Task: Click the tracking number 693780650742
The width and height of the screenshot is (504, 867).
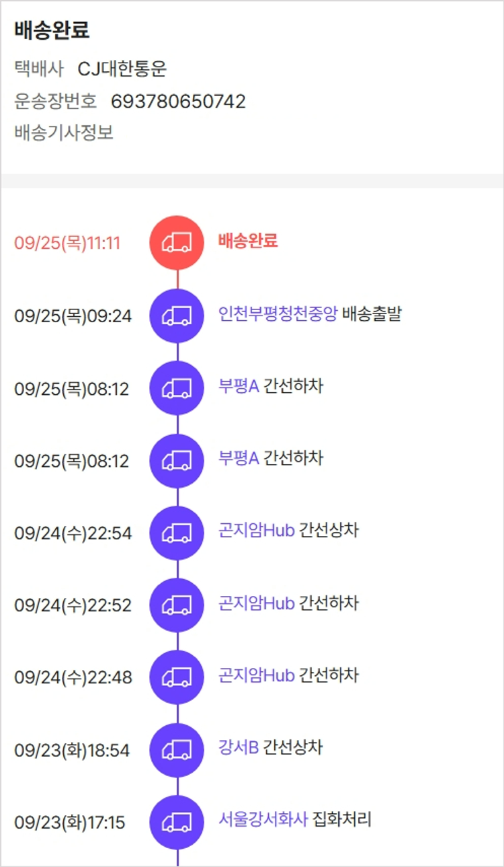Action: click(x=178, y=102)
